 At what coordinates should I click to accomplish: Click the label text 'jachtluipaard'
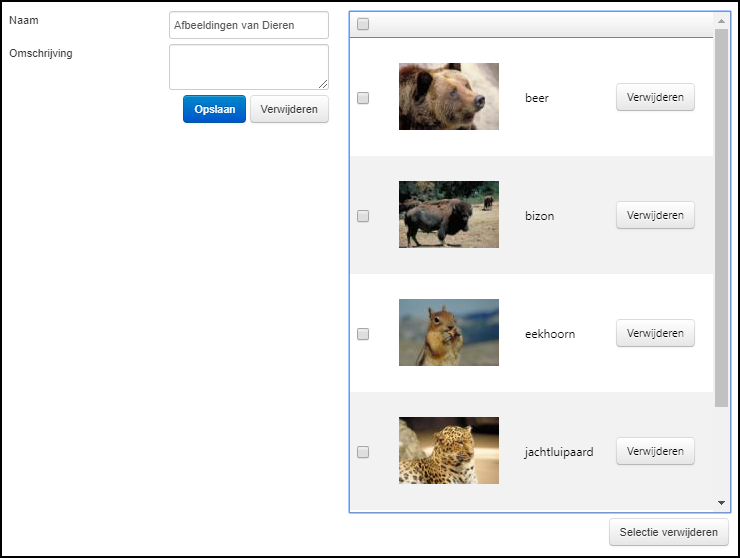559,452
